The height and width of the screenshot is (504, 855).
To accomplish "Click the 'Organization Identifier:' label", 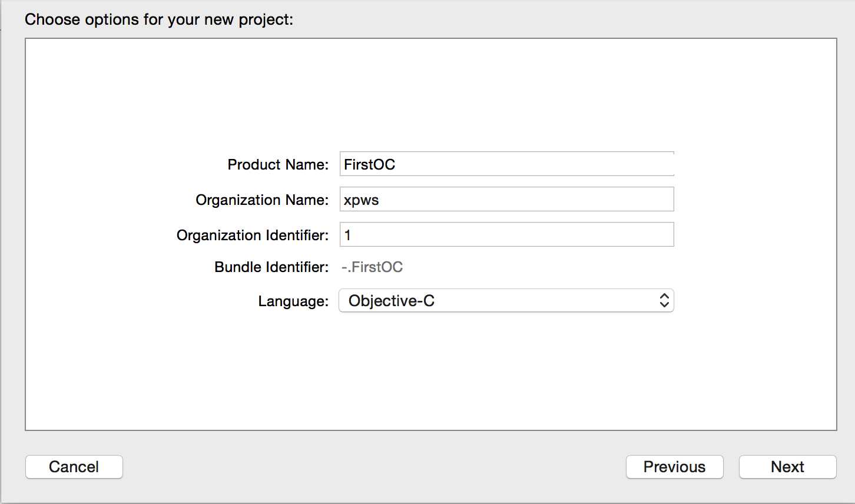I will (253, 236).
